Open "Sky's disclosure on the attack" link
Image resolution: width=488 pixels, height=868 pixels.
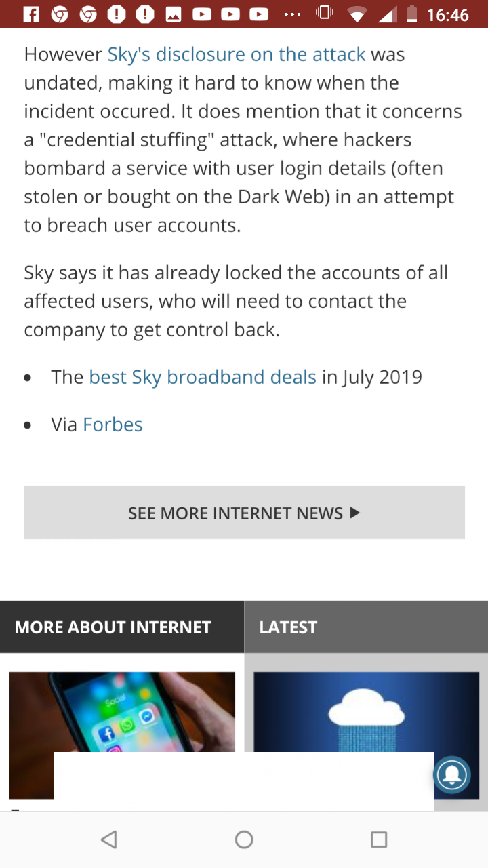pyautogui.click(x=237, y=54)
